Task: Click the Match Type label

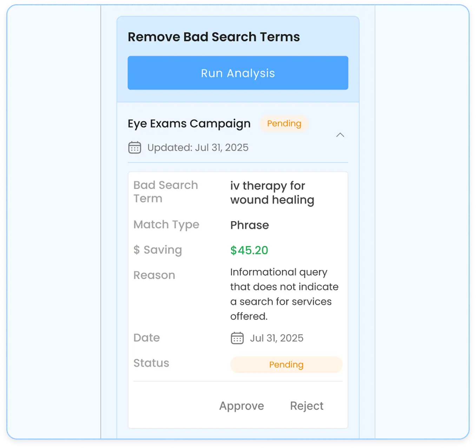Action: click(x=166, y=225)
